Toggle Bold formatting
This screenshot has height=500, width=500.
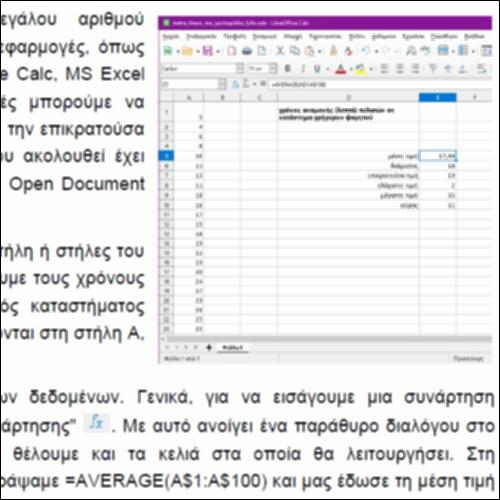click(x=288, y=69)
